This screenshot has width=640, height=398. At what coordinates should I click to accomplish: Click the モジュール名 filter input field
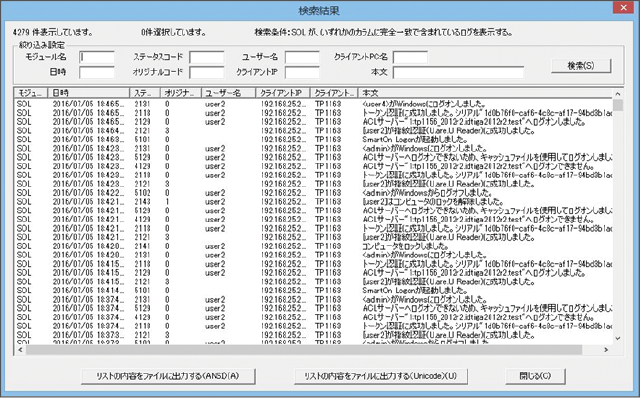[x=97, y=57]
